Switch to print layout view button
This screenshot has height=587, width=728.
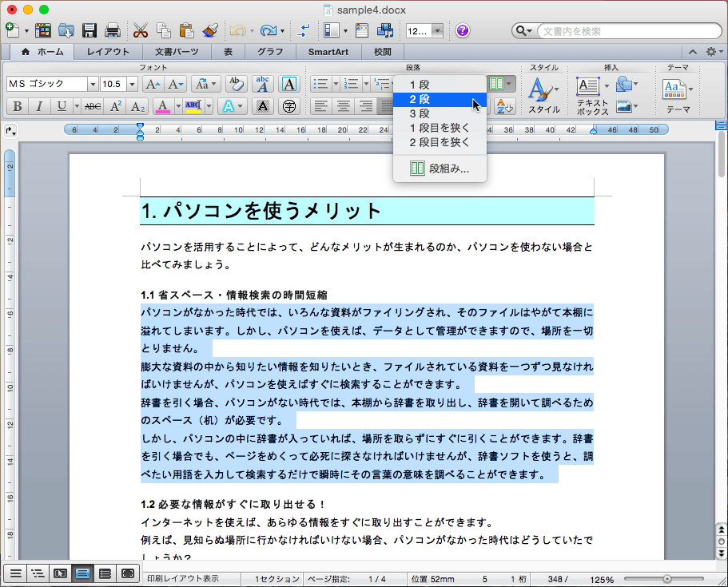82,574
